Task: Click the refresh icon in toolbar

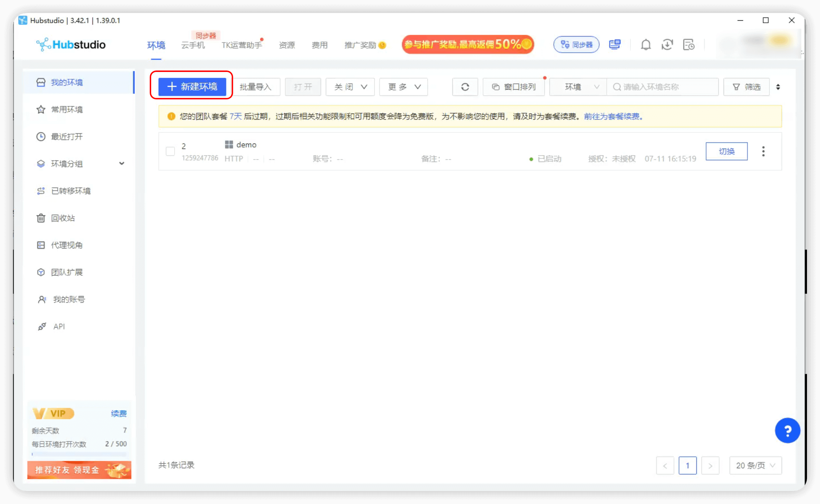Action: pyautogui.click(x=465, y=87)
